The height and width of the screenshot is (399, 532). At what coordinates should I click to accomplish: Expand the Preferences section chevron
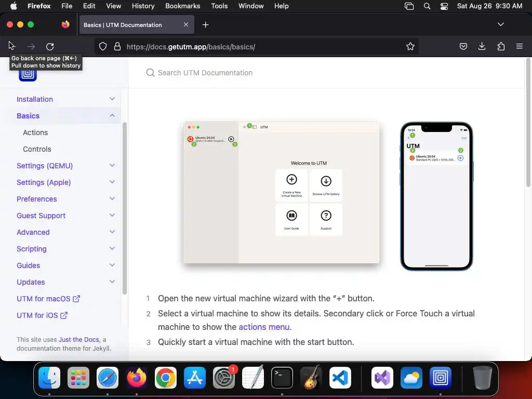112,198
